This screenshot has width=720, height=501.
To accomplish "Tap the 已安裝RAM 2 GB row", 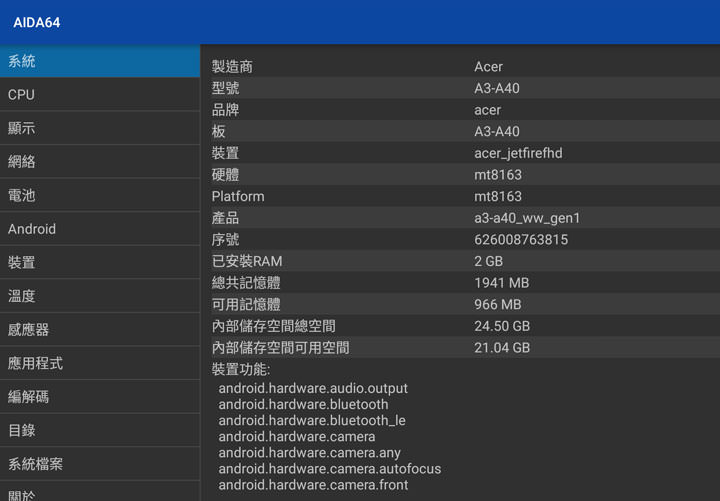I will pyautogui.click(x=460, y=261).
